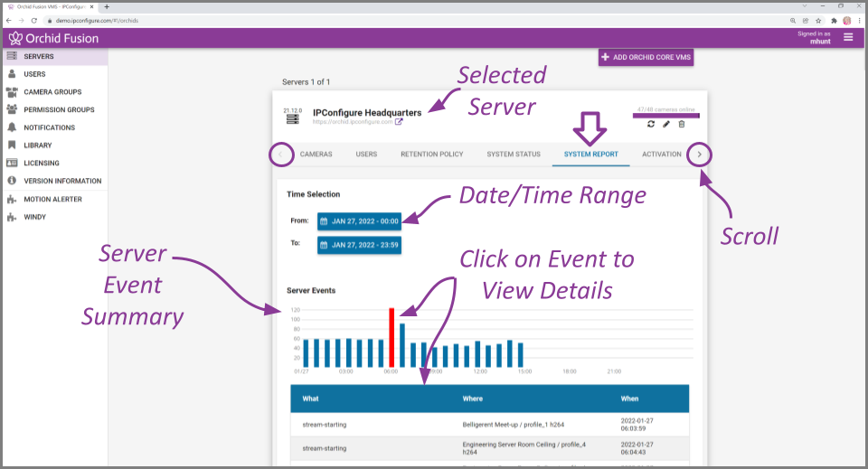
Task: Switch to the Cameras tab
Action: tap(316, 155)
